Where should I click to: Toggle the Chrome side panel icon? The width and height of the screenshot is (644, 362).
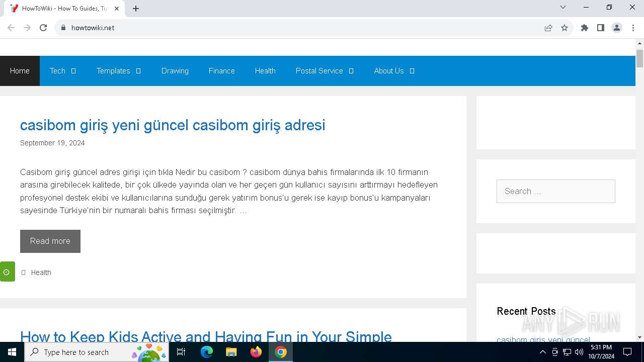[601, 28]
